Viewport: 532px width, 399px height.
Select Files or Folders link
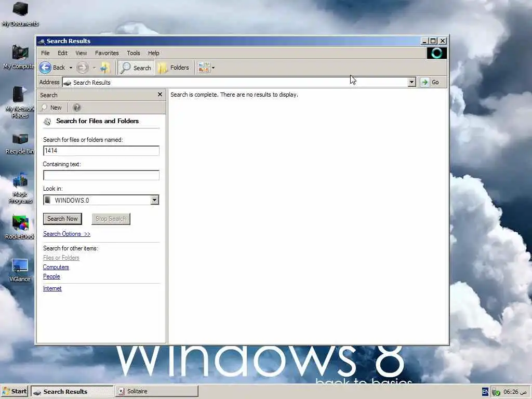pos(61,258)
